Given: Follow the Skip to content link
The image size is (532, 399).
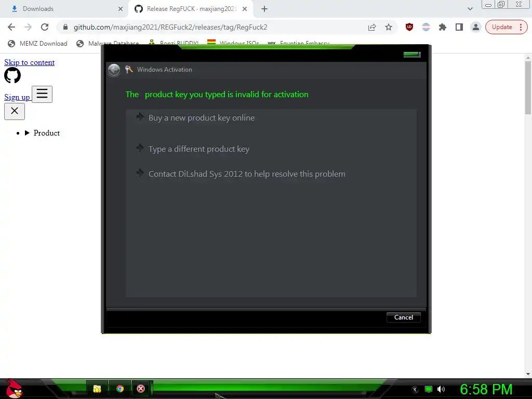Looking at the screenshot, I should (29, 62).
